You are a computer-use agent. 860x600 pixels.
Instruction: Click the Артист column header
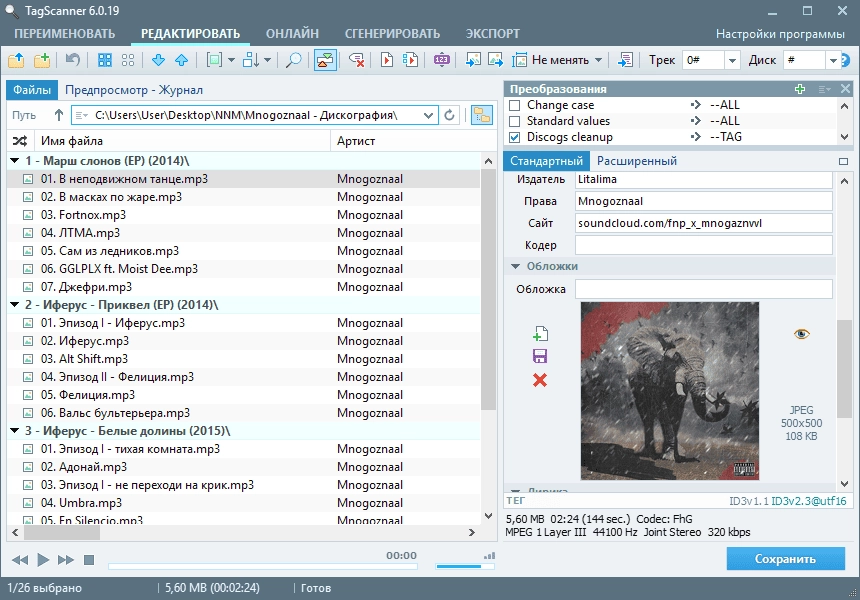[356, 141]
